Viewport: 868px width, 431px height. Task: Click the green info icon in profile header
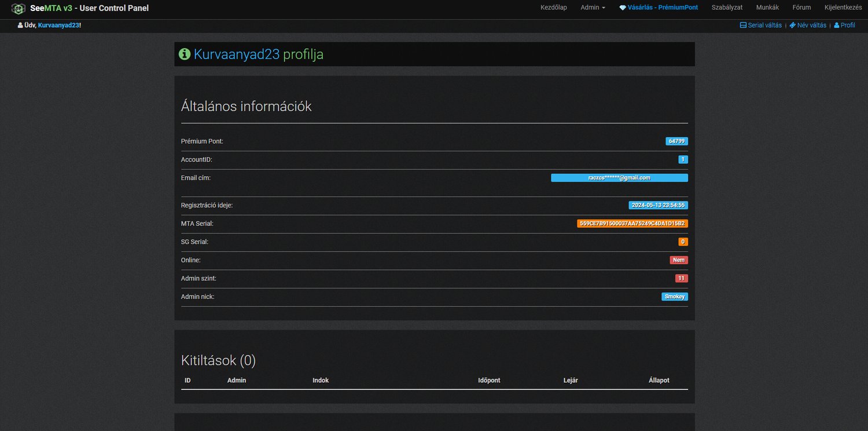185,54
